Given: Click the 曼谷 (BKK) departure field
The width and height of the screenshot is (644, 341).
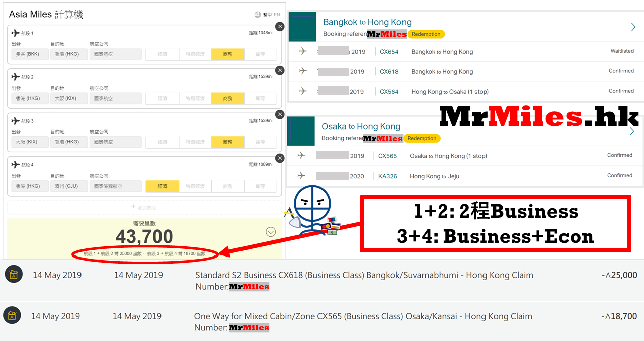Looking at the screenshot, I should point(30,54).
